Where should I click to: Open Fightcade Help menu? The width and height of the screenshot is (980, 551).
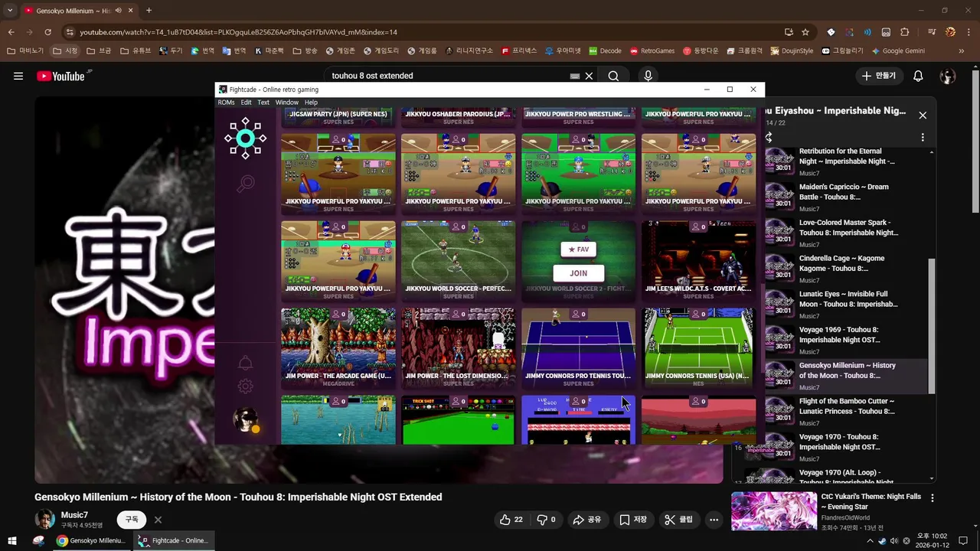[311, 102]
